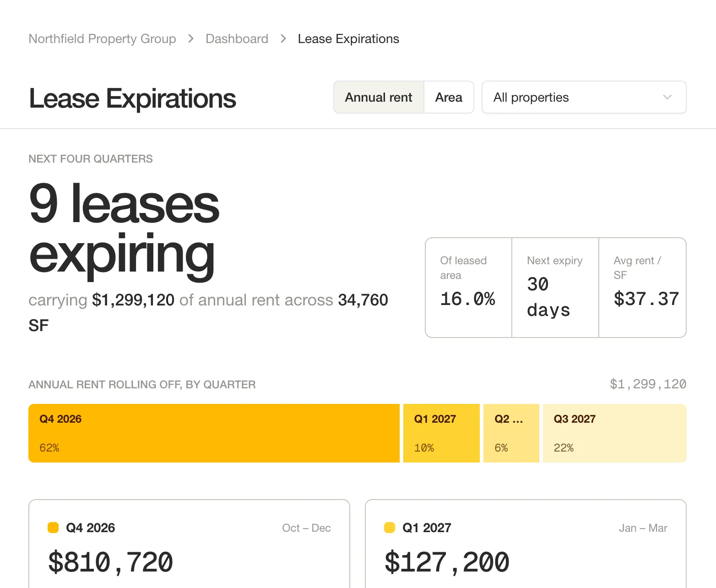Screen dimensions: 716x588
Task: Click the Avg rent / SF $37.37 stat
Action: (x=643, y=288)
